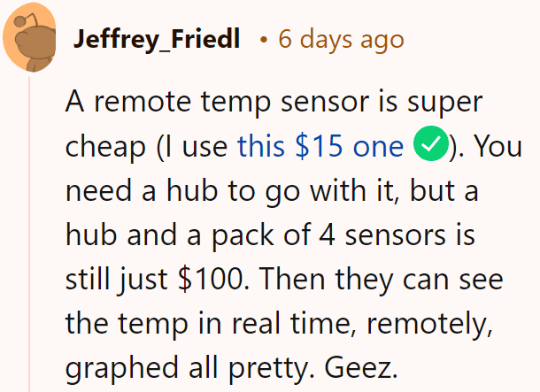Click the thread line beside 'graphed all pretty'
This screenshot has height=392, width=540.
point(29,368)
